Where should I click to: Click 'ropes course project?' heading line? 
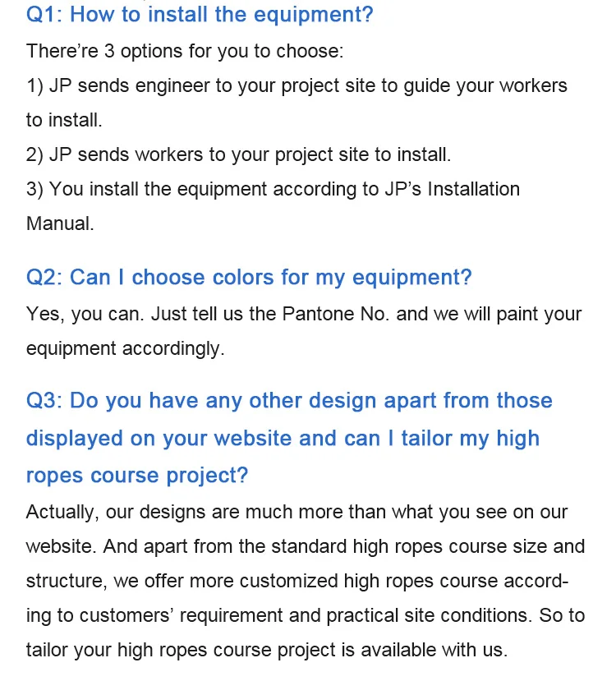137,476
